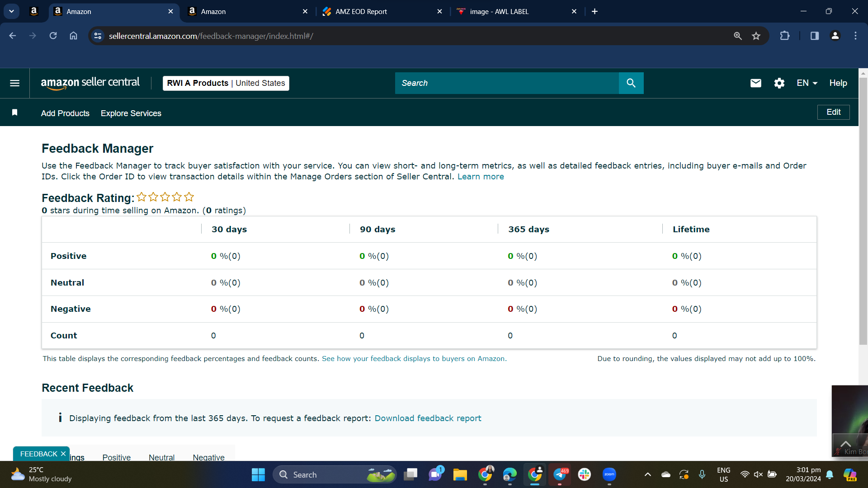This screenshot has width=868, height=488.
Task: Open buyer messages envelope icon
Action: tap(756, 83)
